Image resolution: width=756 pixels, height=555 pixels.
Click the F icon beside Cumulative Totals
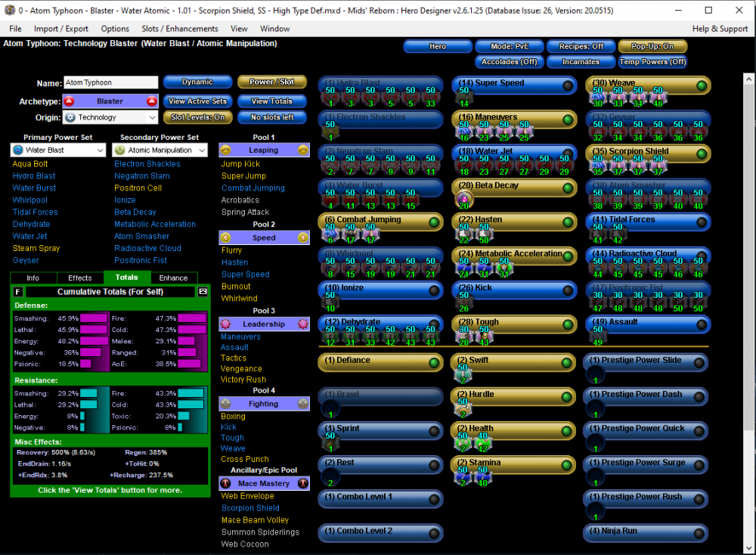pyautogui.click(x=19, y=291)
